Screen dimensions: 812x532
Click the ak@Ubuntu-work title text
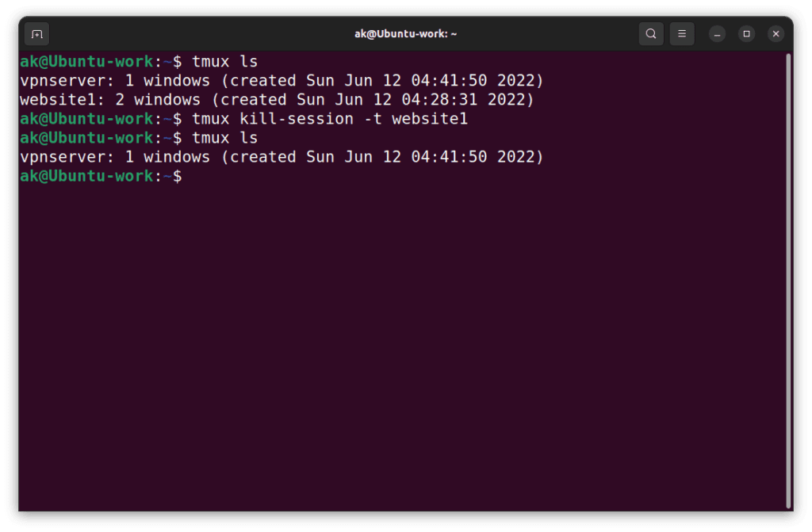click(x=407, y=33)
